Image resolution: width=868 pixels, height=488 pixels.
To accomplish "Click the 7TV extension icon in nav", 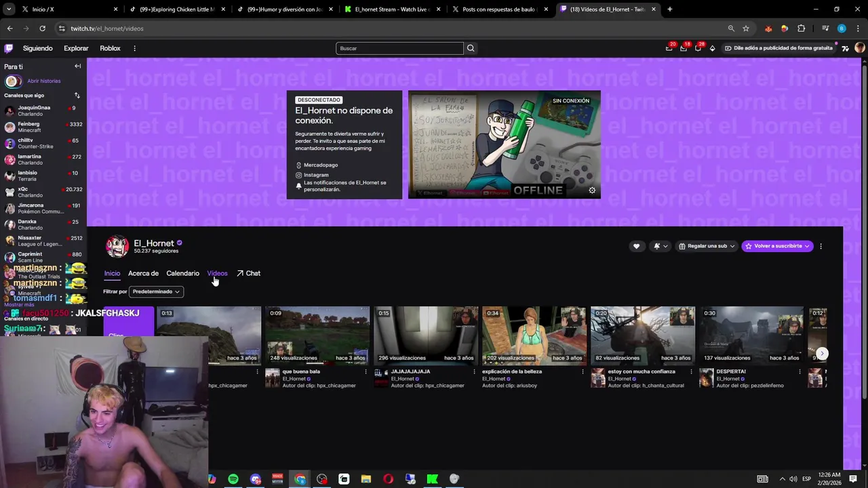I will pos(845,48).
